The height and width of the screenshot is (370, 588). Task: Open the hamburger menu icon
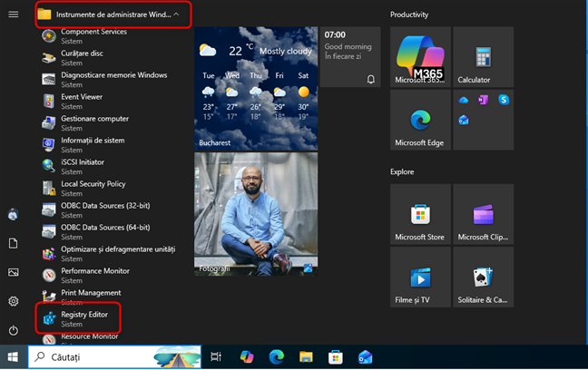[14, 15]
